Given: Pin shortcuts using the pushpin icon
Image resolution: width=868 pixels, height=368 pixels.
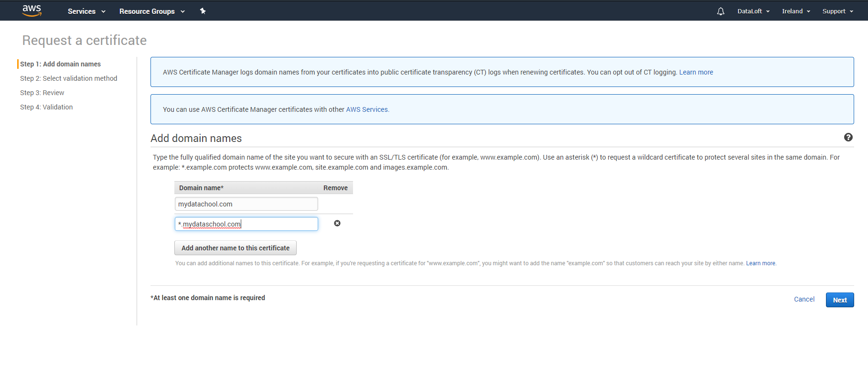Looking at the screenshot, I should pos(203,11).
